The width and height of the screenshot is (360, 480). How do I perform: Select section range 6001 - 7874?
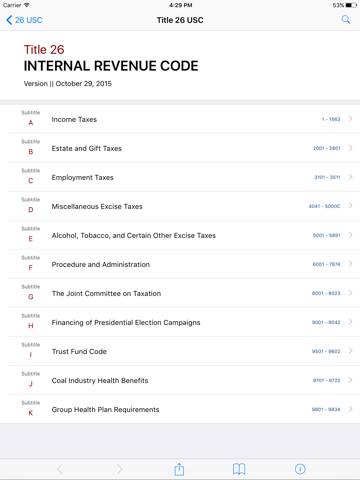[327, 264]
